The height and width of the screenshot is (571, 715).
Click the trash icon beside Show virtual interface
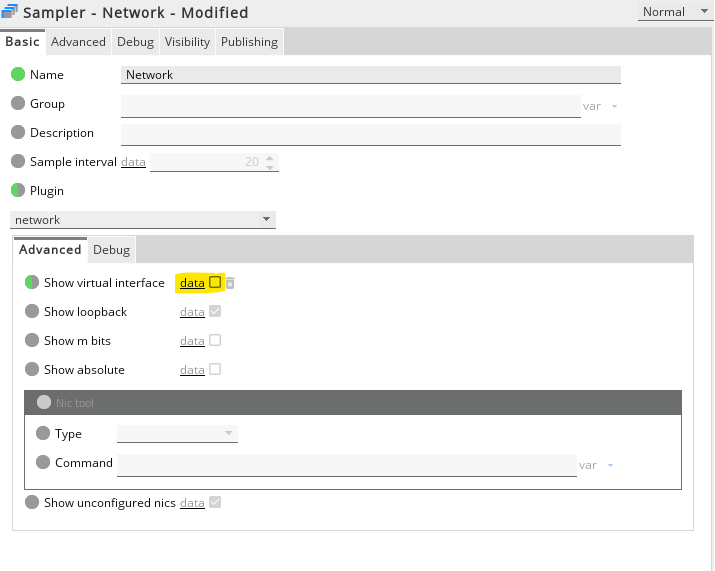coord(230,284)
